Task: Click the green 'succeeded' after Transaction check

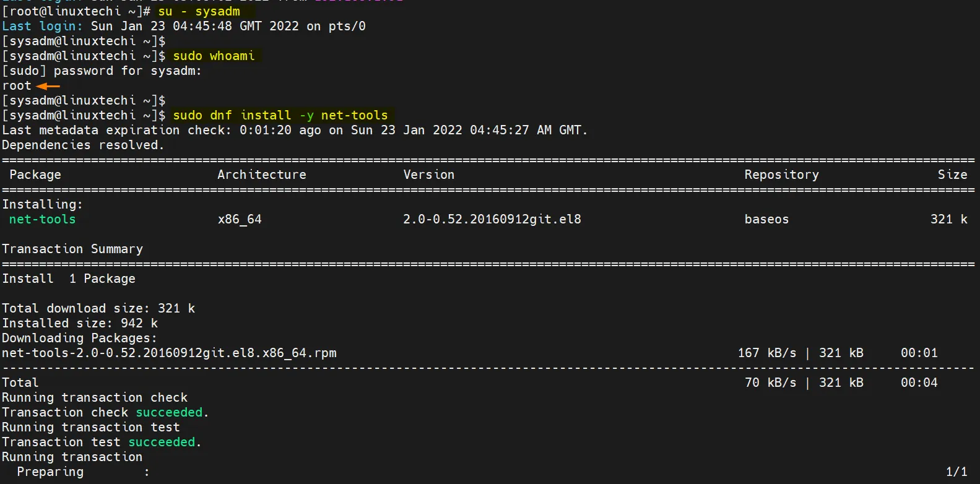Action: [169, 412]
